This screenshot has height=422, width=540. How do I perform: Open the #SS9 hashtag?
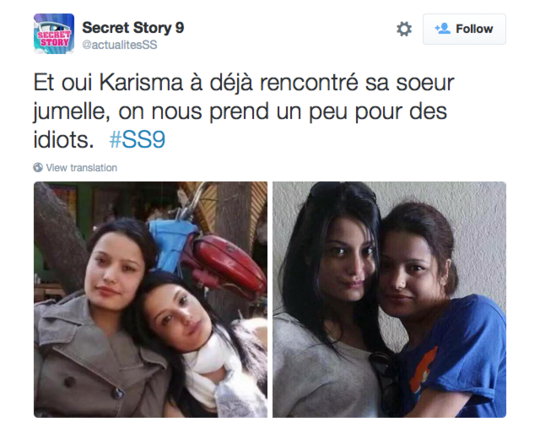tap(137, 140)
